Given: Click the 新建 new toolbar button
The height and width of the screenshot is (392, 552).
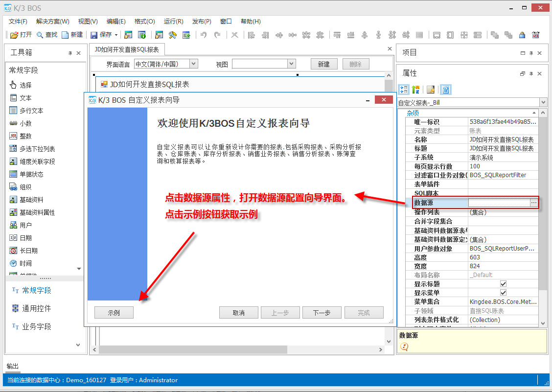Looking at the screenshot, I should pyautogui.click(x=72, y=35).
